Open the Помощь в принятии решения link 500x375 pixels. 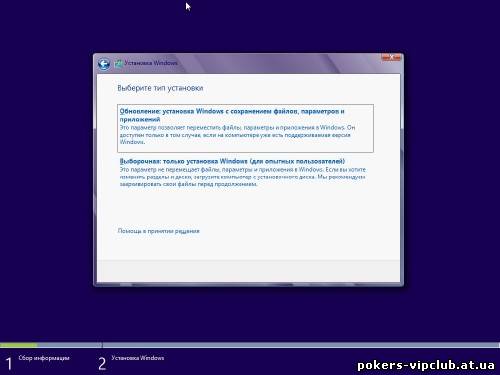[x=158, y=231]
